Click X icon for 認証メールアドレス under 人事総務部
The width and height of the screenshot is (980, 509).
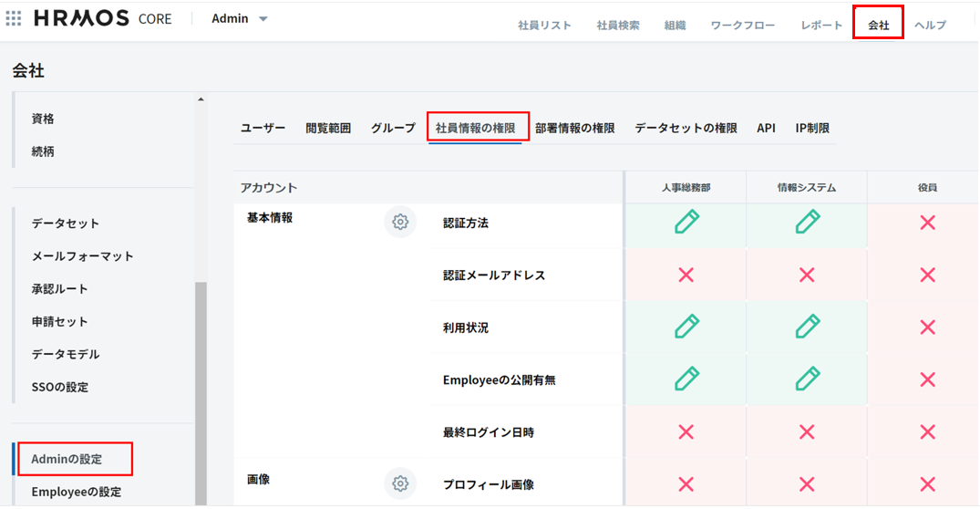tap(686, 275)
